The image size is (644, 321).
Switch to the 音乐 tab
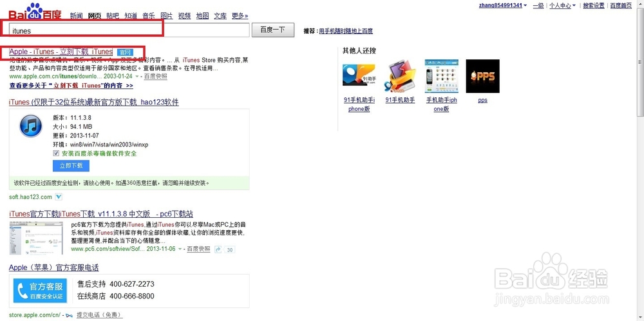(149, 16)
